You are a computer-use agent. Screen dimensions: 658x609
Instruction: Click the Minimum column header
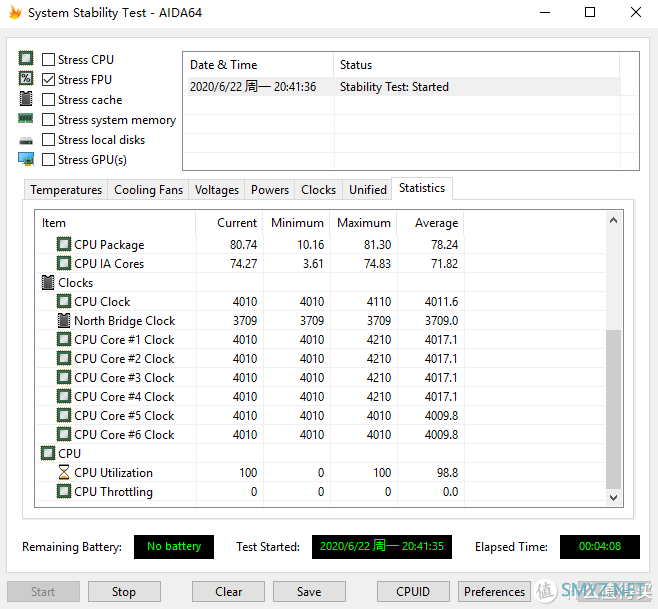(x=296, y=222)
